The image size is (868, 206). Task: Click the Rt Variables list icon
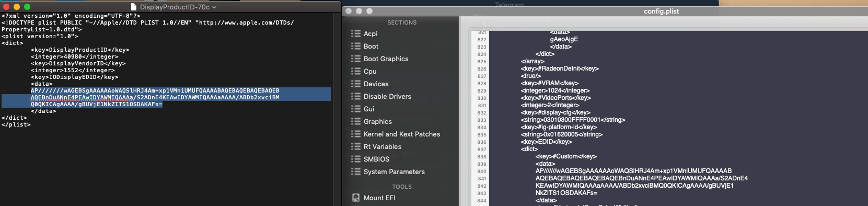pyautogui.click(x=356, y=146)
